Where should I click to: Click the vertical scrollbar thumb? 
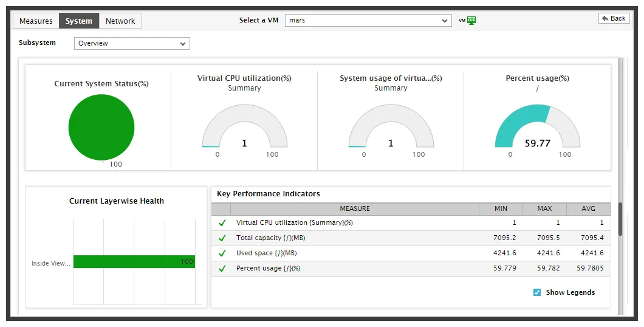point(620,219)
